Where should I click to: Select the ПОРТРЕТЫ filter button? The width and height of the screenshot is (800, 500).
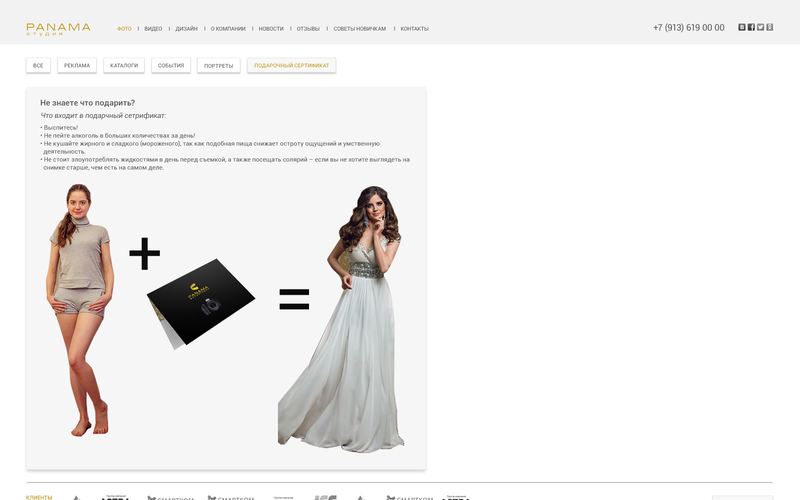[218, 65]
